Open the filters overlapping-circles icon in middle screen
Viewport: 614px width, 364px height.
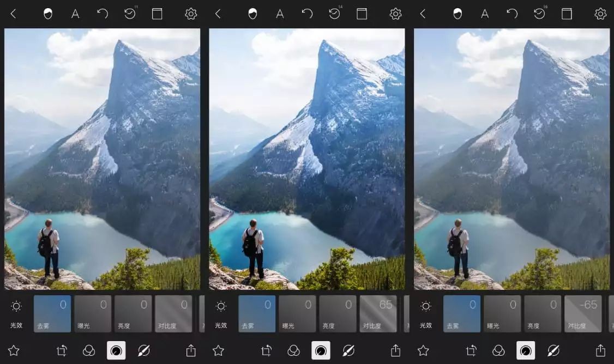coord(294,350)
